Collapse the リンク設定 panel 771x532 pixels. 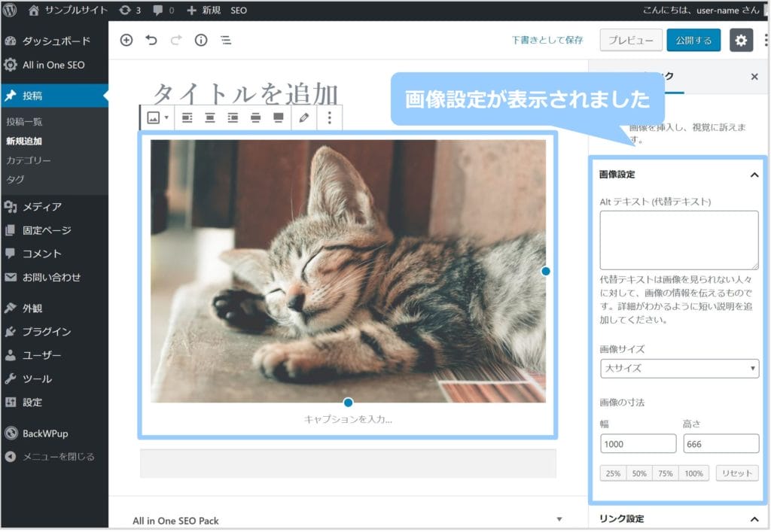pos(754,518)
